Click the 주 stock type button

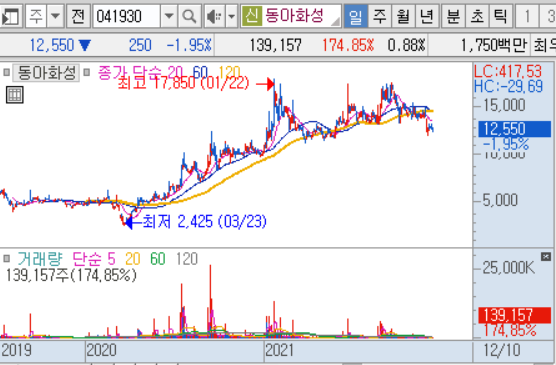(x=36, y=16)
